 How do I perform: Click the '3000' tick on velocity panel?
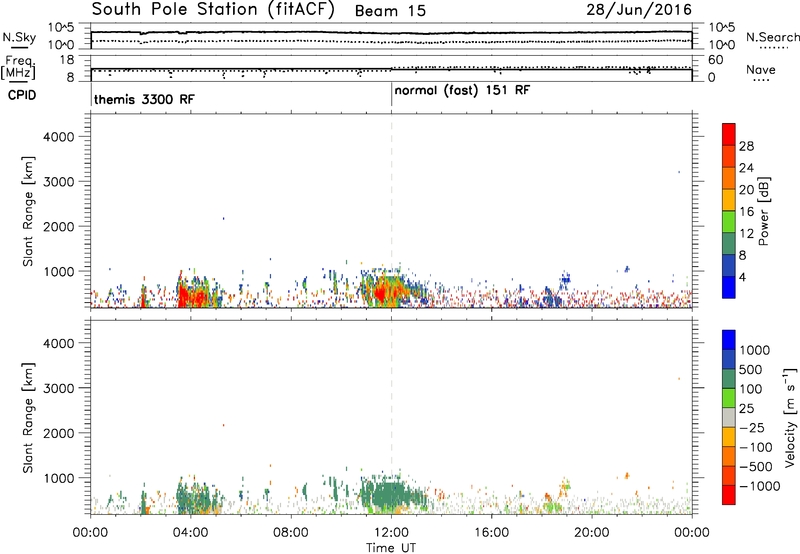pyautogui.click(x=59, y=388)
